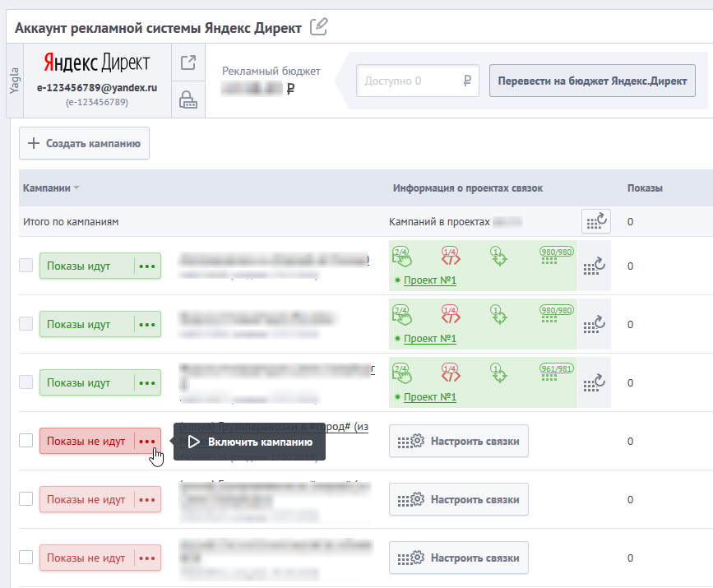Click Настроить связки in last campaign row
713x588 pixels.
[x=458, y=558]
